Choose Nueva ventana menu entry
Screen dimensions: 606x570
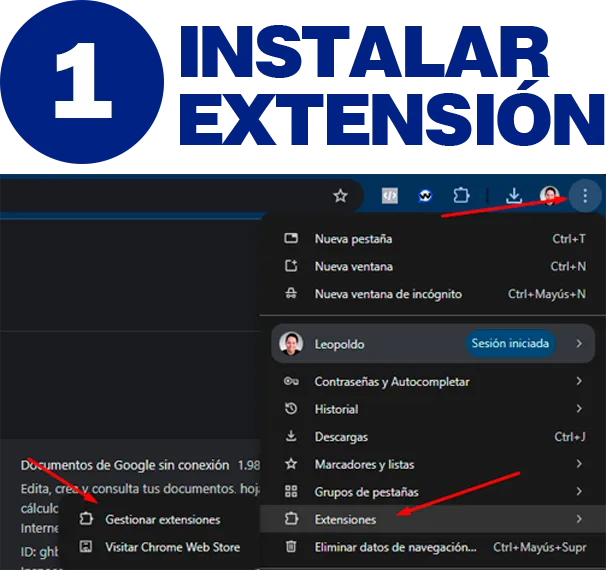coord(353,267)
